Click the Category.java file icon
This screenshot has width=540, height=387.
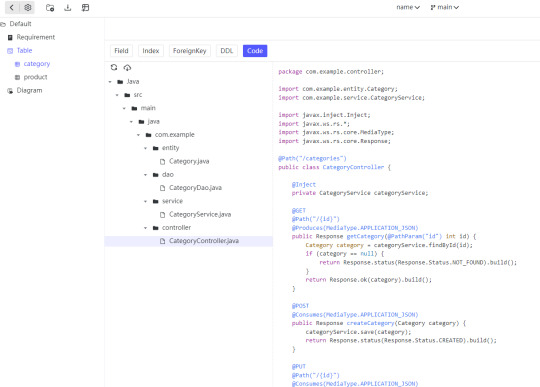pyautogui.click(x=163, y=161)
